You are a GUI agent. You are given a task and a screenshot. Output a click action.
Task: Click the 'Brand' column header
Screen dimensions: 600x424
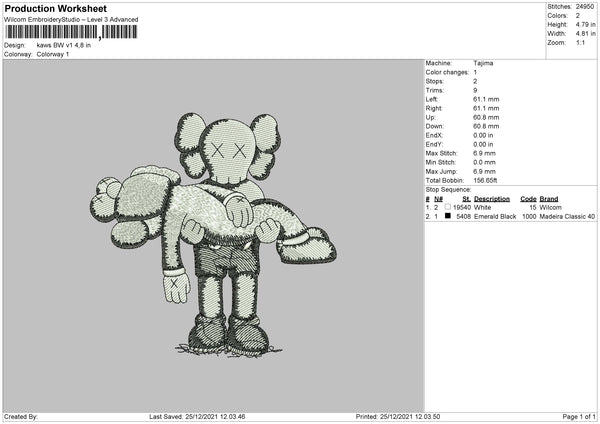pyautogui.click(x=549, y=199)
